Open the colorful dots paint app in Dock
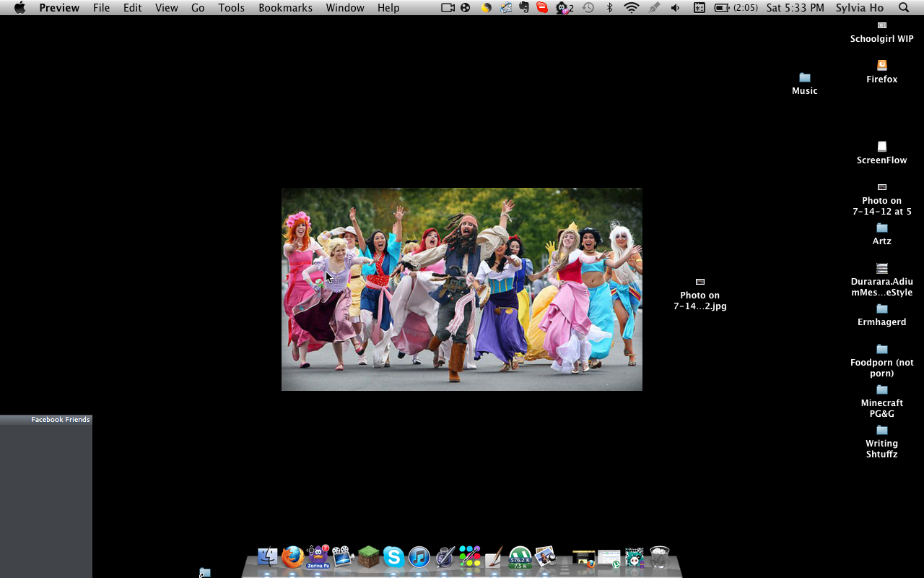This screenshot has width=924, height=578. pyautogui.click(x=470, y=556)
